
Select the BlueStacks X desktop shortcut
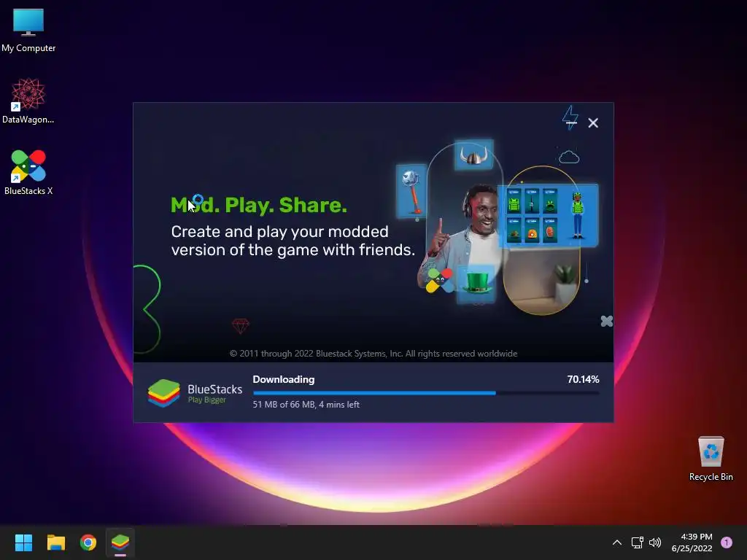(x=28, y=172)
